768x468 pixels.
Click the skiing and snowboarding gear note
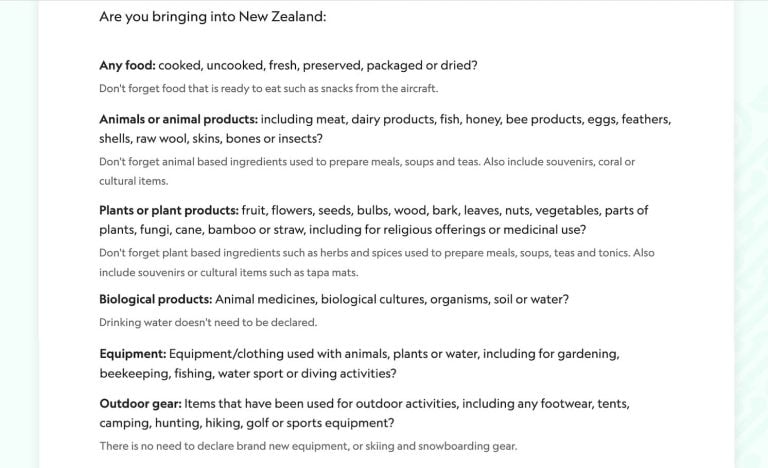coord(308,446)
